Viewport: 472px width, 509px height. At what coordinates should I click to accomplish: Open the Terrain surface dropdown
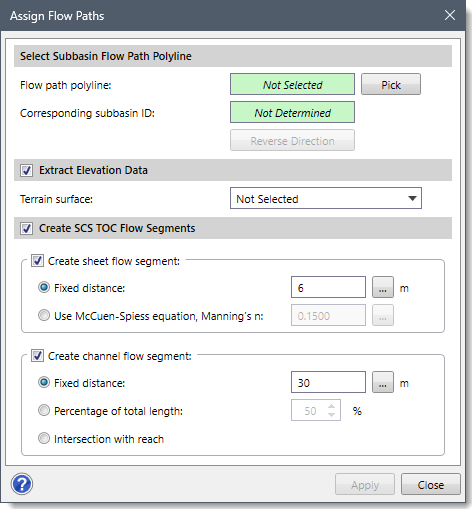(326, 198)
